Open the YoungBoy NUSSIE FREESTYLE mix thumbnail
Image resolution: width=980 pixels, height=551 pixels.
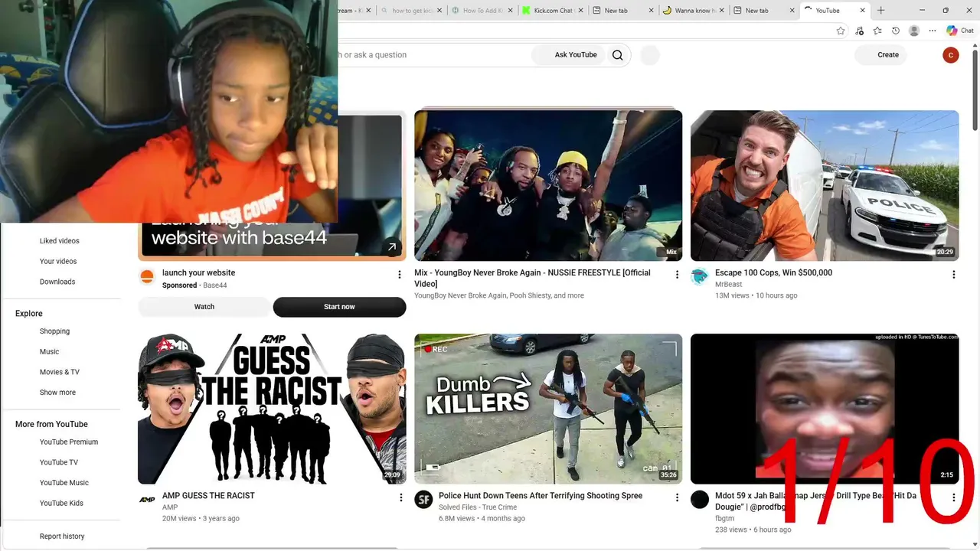548,186
